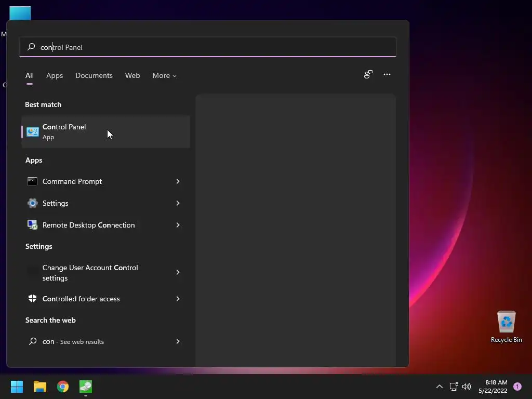Open the search options people icon
The height and width of the screenshot is (399, 532).
coord(368,74)
